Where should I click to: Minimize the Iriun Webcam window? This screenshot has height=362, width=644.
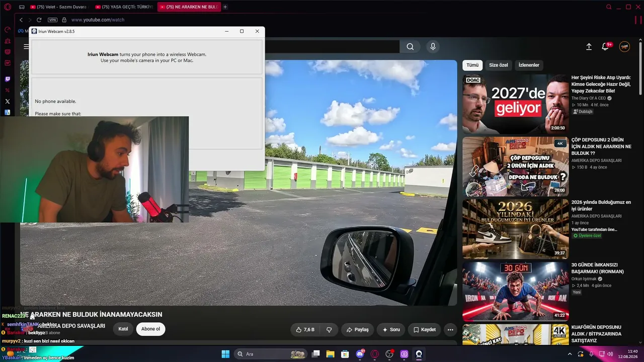[x=227, y=31]
